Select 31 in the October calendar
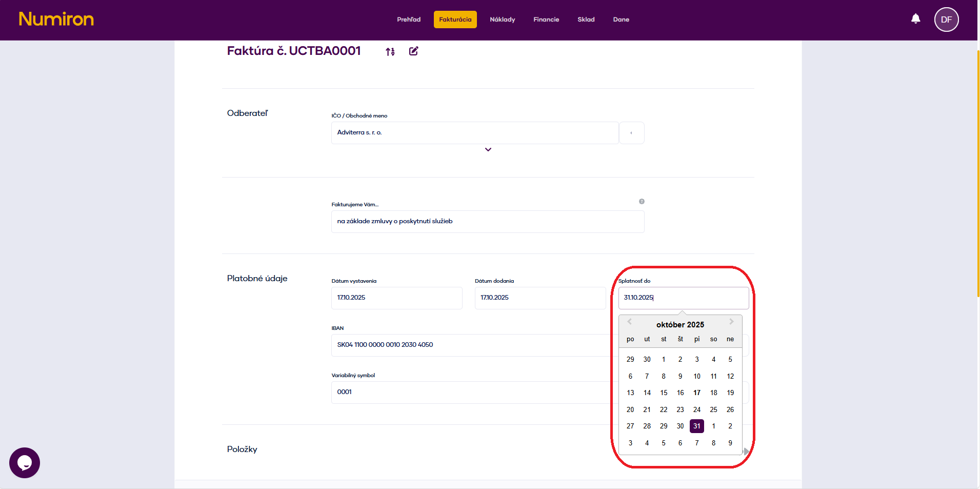Image resolution: width=980 pixels, height=489 pixels. (696, 426)
